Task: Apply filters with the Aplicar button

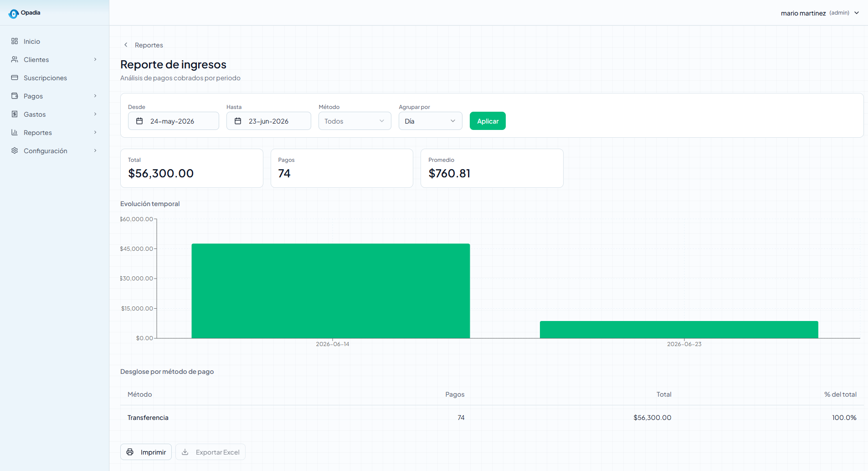Action: click(x=488, y=121)
